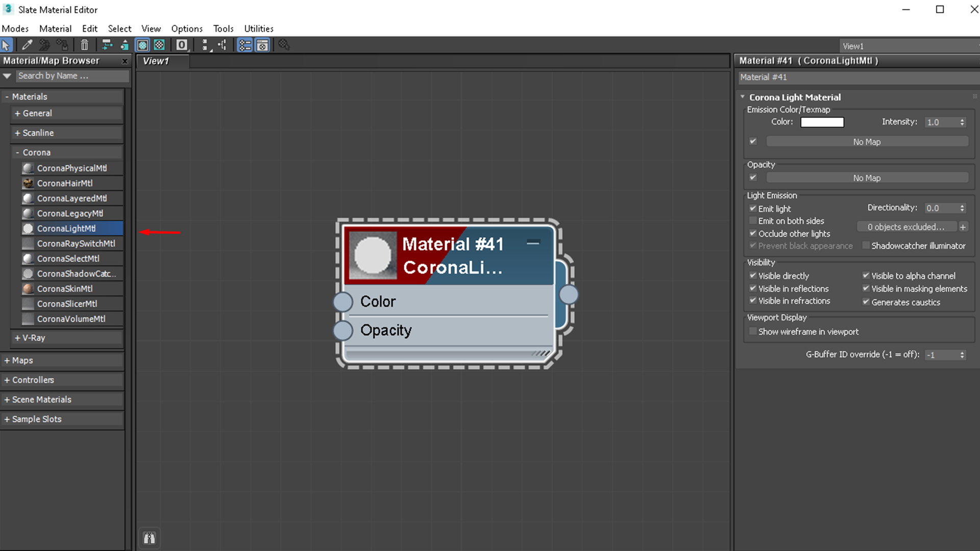Toggle Visible directly checkbox
980x551 pixels.
753,275
